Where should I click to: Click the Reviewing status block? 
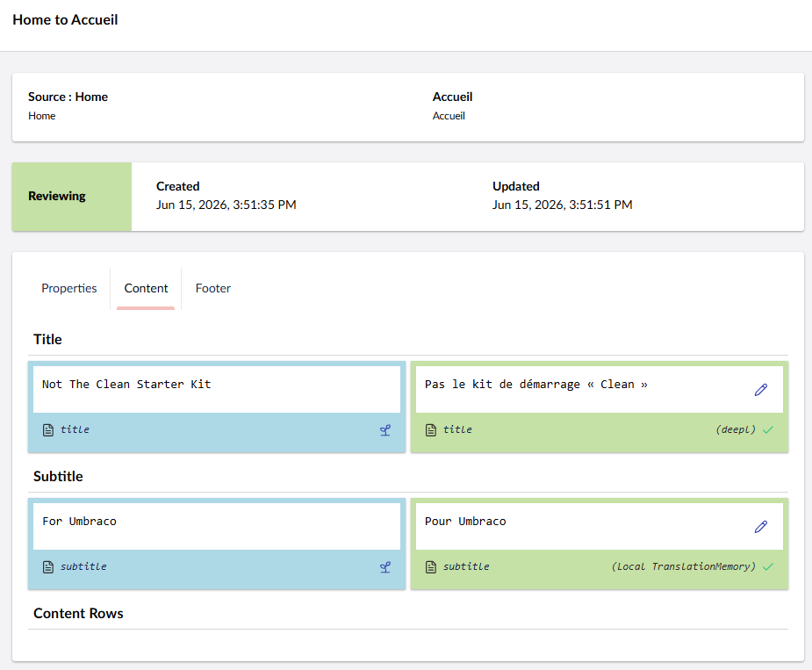click(72, 197)
